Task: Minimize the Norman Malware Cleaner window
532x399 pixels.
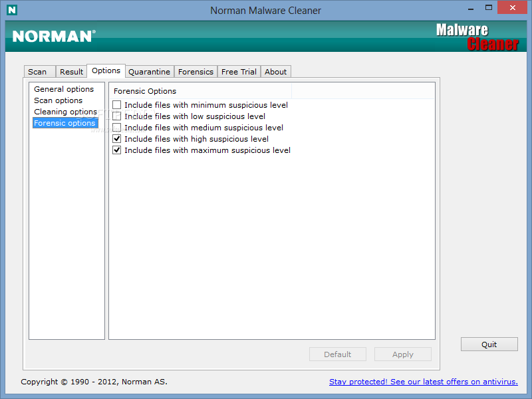Action: (471, 8)
